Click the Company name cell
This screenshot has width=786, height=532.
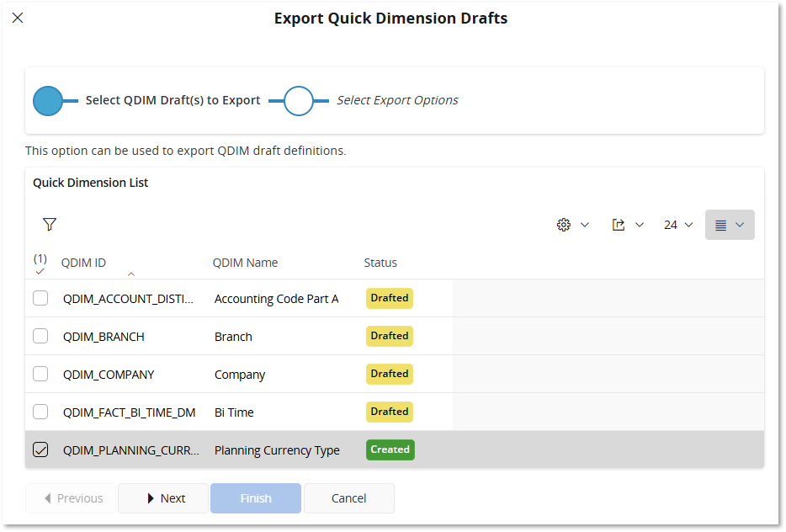(240, 375)
